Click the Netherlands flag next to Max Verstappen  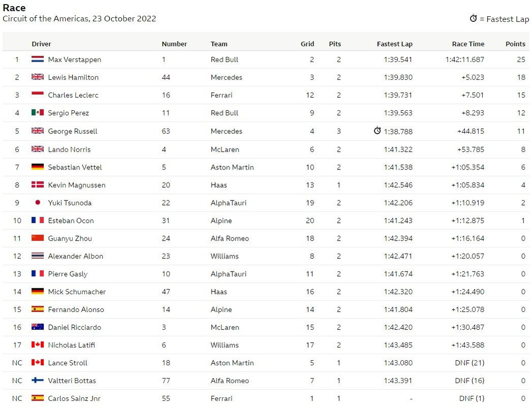(38, 60)
